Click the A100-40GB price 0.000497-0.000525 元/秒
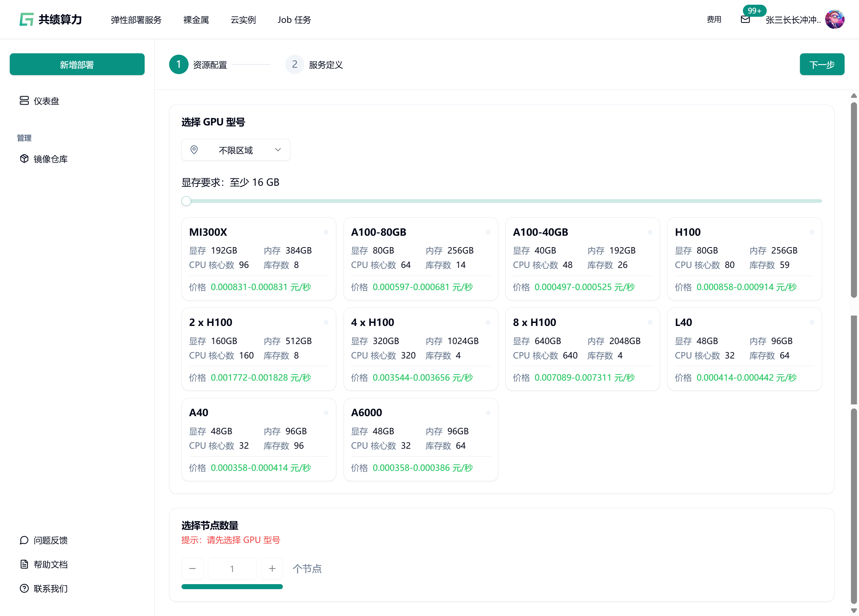The width and height of the screenshot is (859, 616). click(585, 287)
